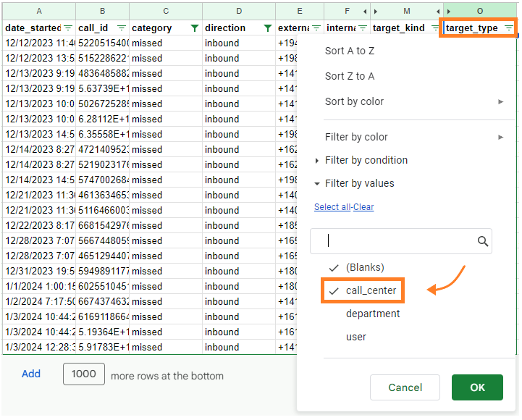Screen dimensions: 522x420
Task: Expand Filter by condition section
Action: 361,160
